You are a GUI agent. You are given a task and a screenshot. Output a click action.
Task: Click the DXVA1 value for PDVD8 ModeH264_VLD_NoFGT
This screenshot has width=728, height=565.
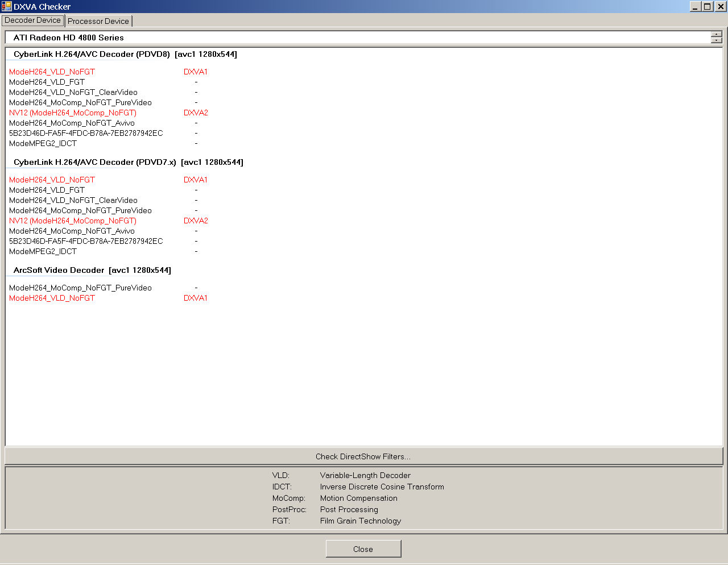[x=196, y=72]
